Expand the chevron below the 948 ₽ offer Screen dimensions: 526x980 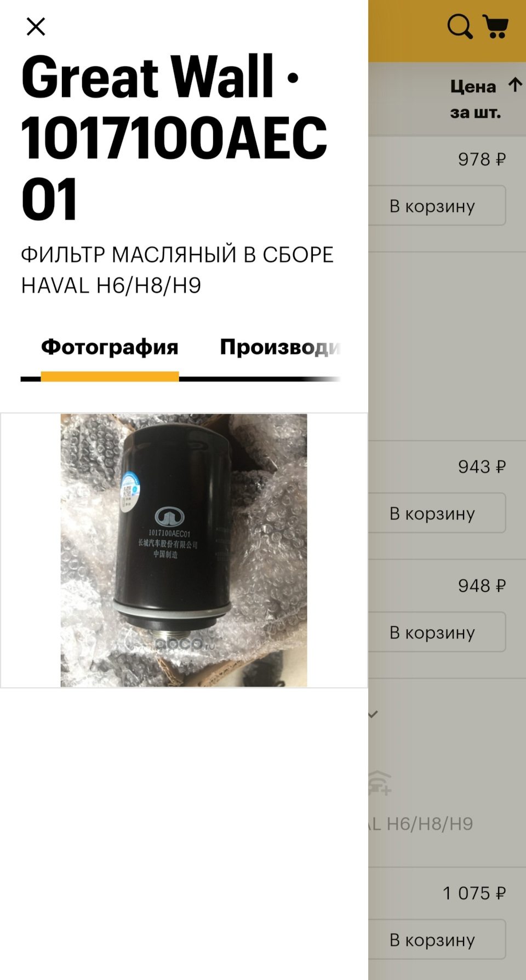tap(373, 714)
